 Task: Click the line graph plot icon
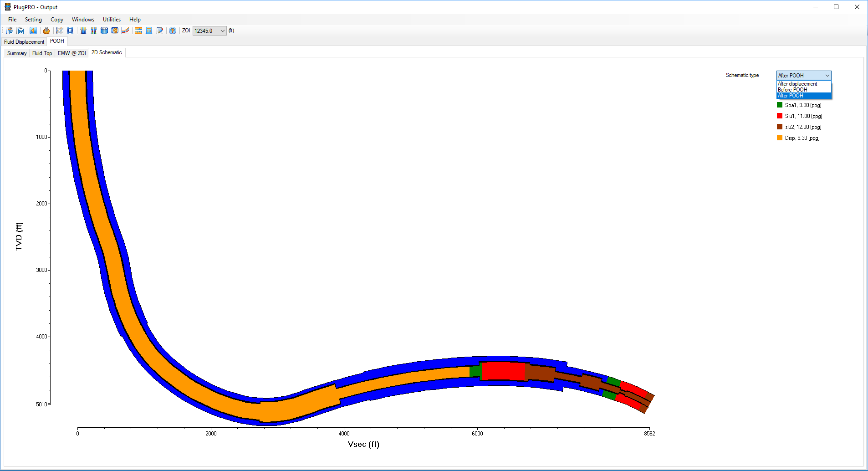click(x=60, y=31)
